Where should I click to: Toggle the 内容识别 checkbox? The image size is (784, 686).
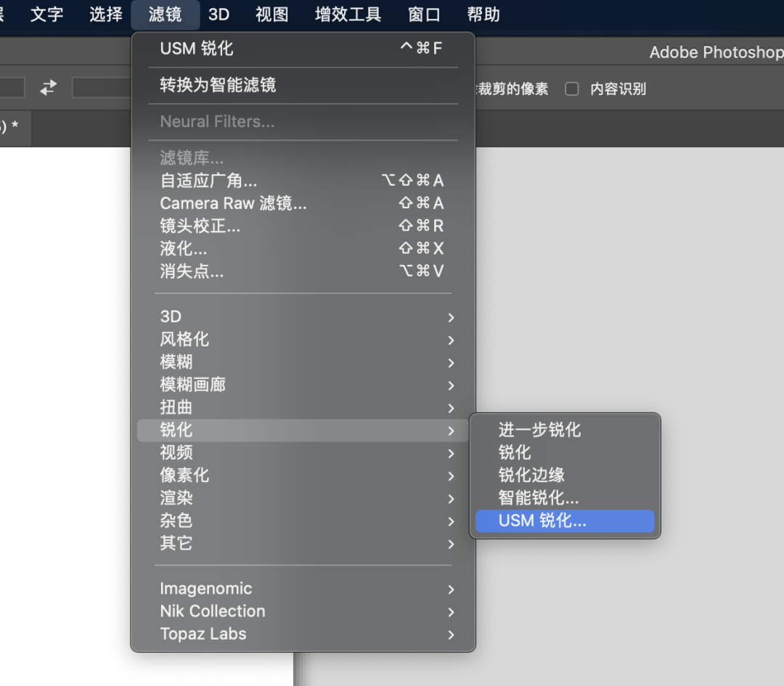[571, 89]
